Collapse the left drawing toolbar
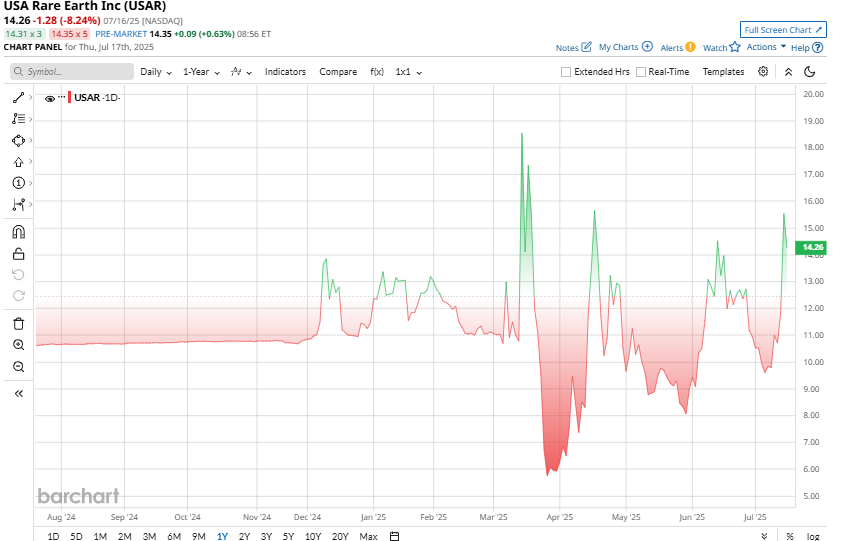 tap(18, 394)
